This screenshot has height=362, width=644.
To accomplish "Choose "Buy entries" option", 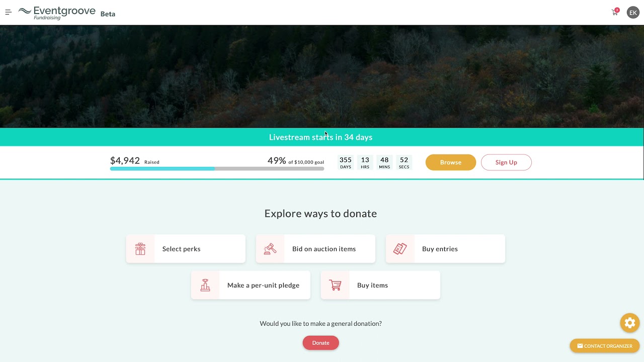I will tap(445, 249).
